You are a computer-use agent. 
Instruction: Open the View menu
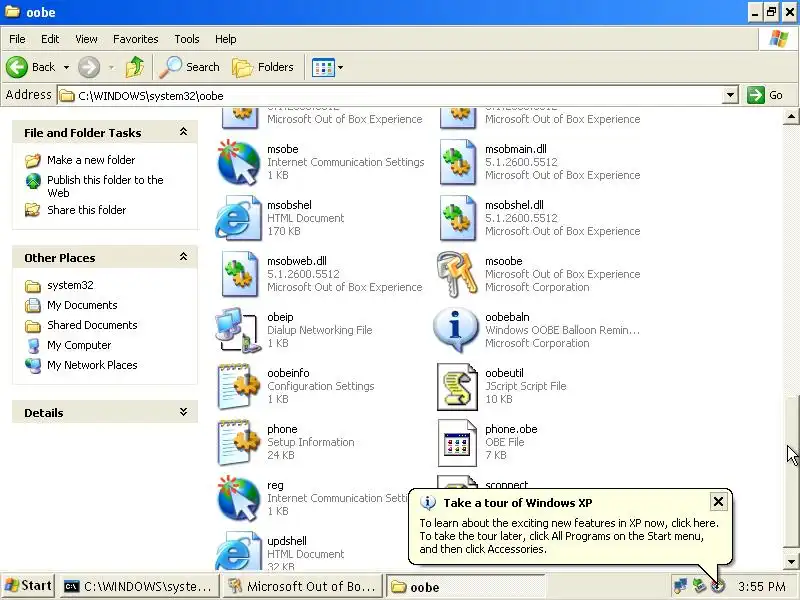[86, 39]
